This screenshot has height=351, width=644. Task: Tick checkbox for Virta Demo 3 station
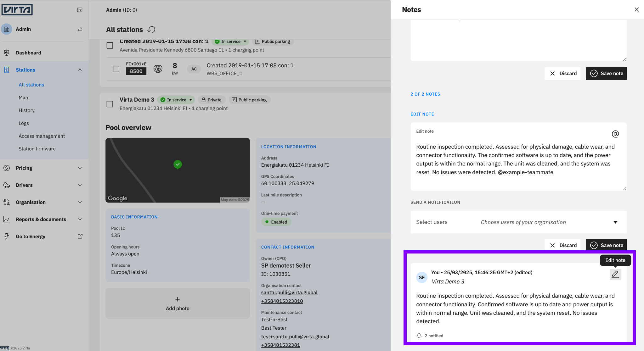click(x=110, y=104)
